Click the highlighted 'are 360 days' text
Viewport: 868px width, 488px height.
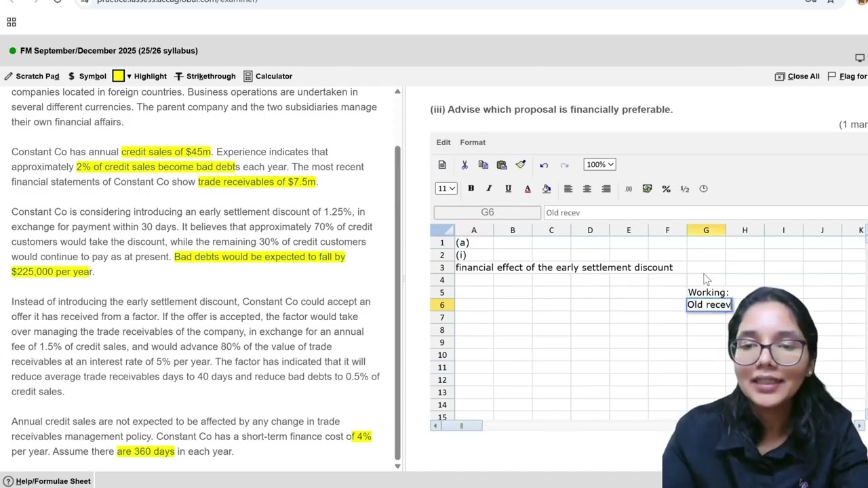point(146,451)
